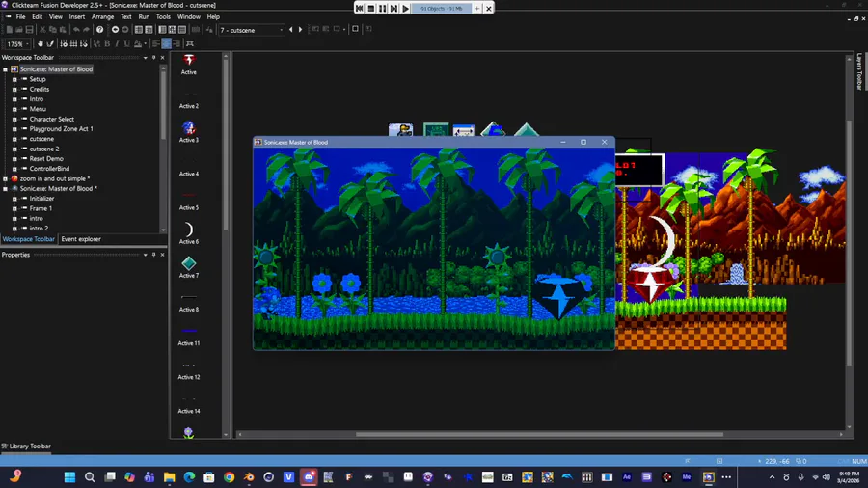Select the 'Active 11' blue line object

pos(189,336)
